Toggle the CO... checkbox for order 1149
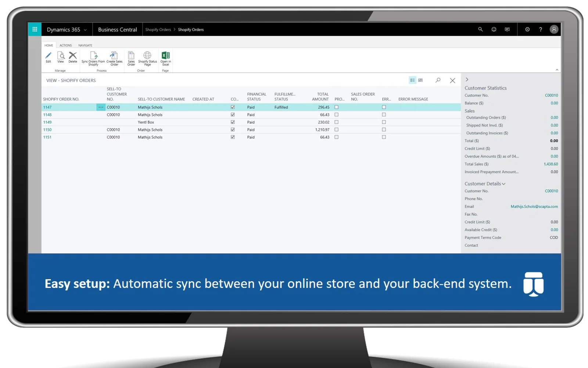Screen dimensions: 588x368 233,122
